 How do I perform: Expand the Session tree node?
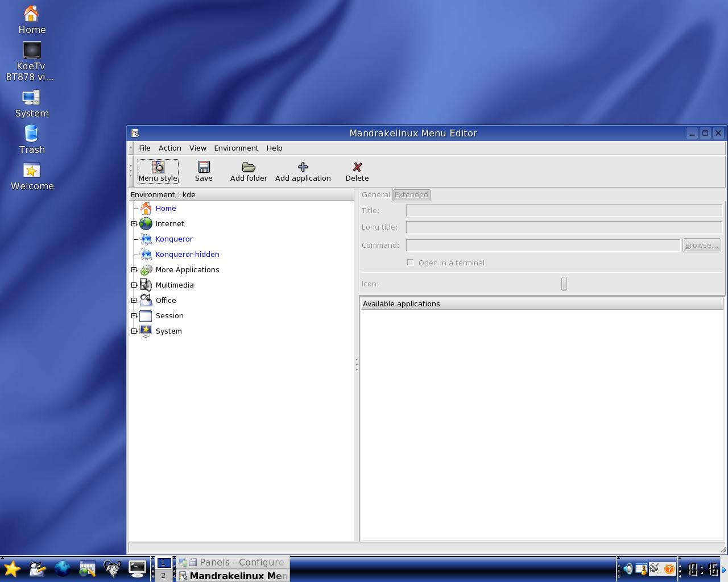pos(134,316)
